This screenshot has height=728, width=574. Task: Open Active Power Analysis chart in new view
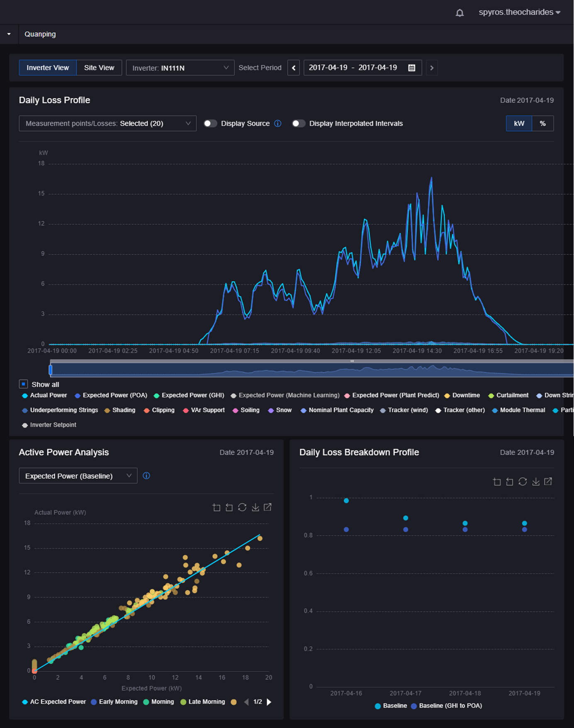point(268,507)
